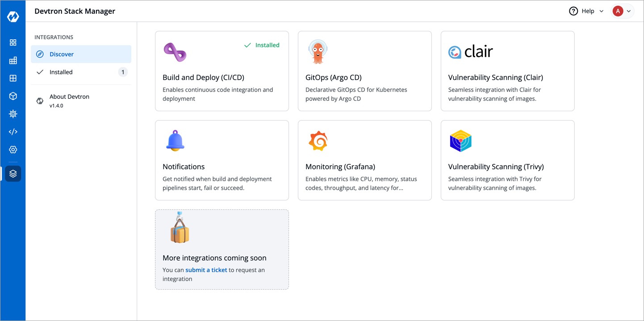This screenshot has width=644, height=321.
Task: Expand options for the user account chevron
Action: (x=629, y=11)
